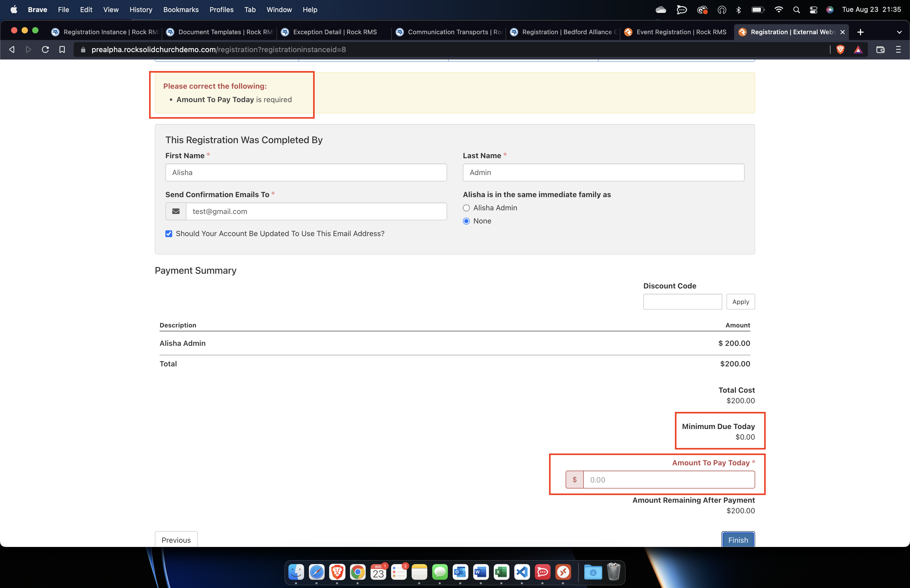
Task: Click the browser back arrow
Action: [12, 50]
